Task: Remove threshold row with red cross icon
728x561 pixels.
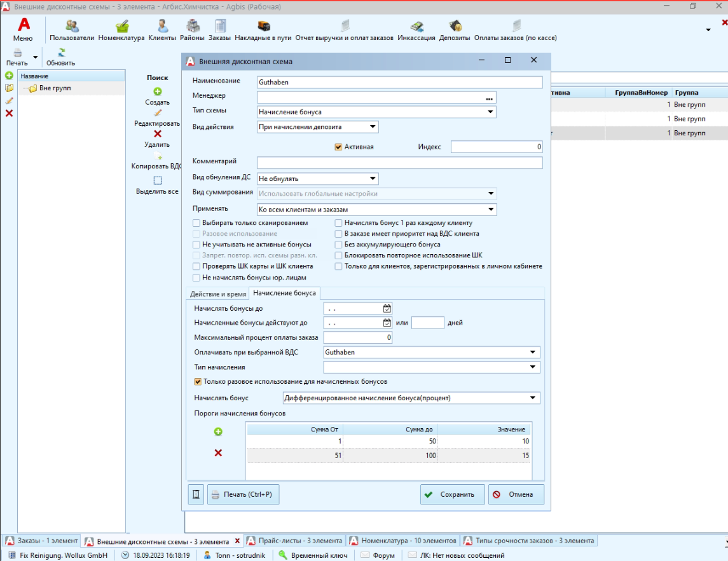Action: 218,453
